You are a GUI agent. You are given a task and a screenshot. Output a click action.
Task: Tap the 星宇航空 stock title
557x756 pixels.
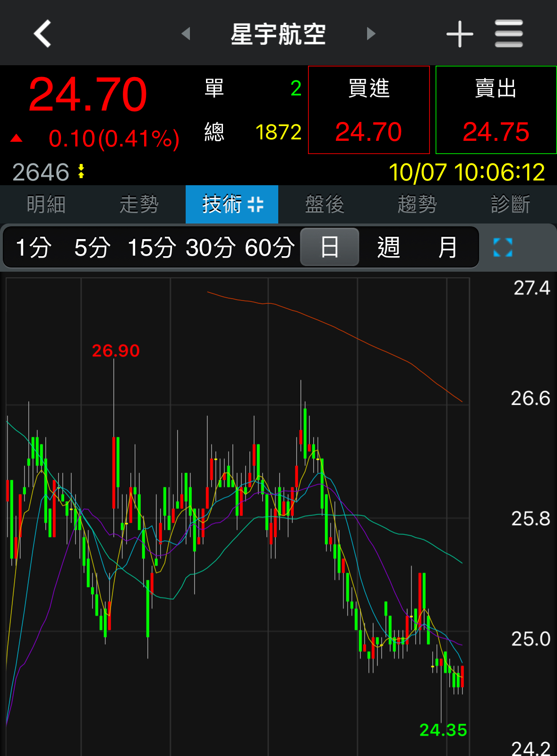[x=278, y=34]
